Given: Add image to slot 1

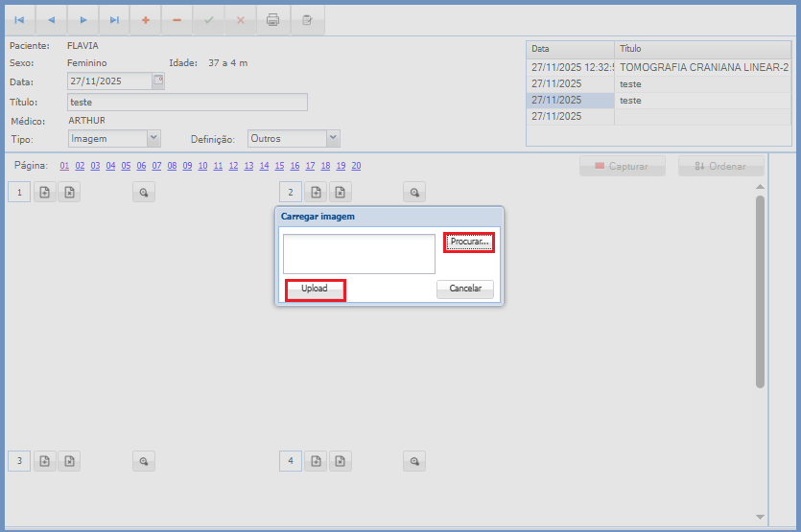Looking at the screenshot, I should (45, 193).
